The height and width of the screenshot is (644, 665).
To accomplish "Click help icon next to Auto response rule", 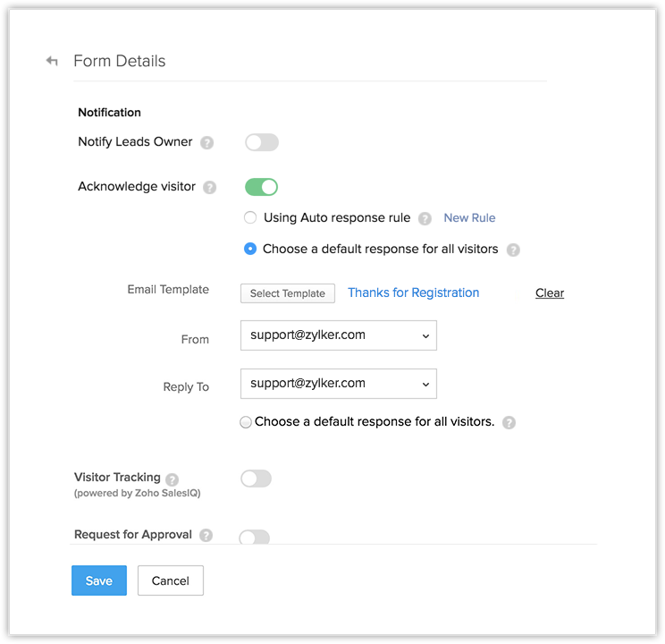I will tap(425, 218).
